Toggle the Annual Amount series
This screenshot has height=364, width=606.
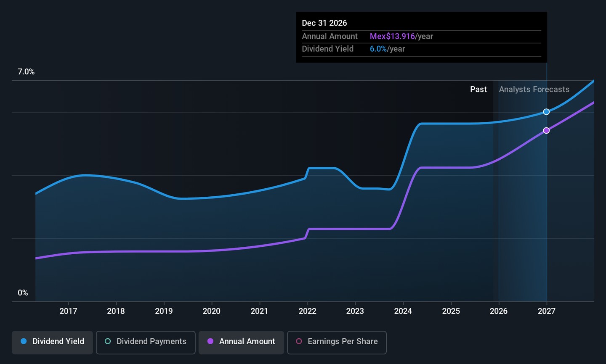tap(241, 342)
